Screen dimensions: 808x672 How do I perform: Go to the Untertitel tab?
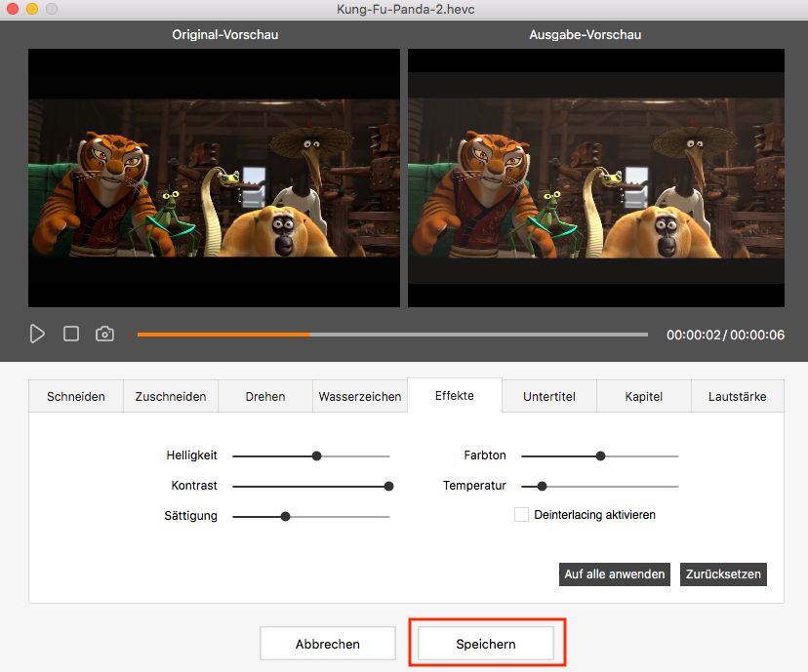coord(549,397)
